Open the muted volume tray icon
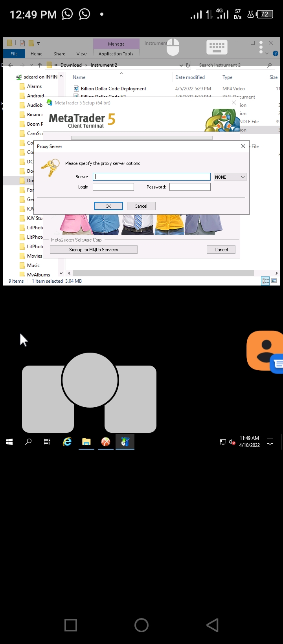This screenshot has width=283, height=644. point(232,442)
